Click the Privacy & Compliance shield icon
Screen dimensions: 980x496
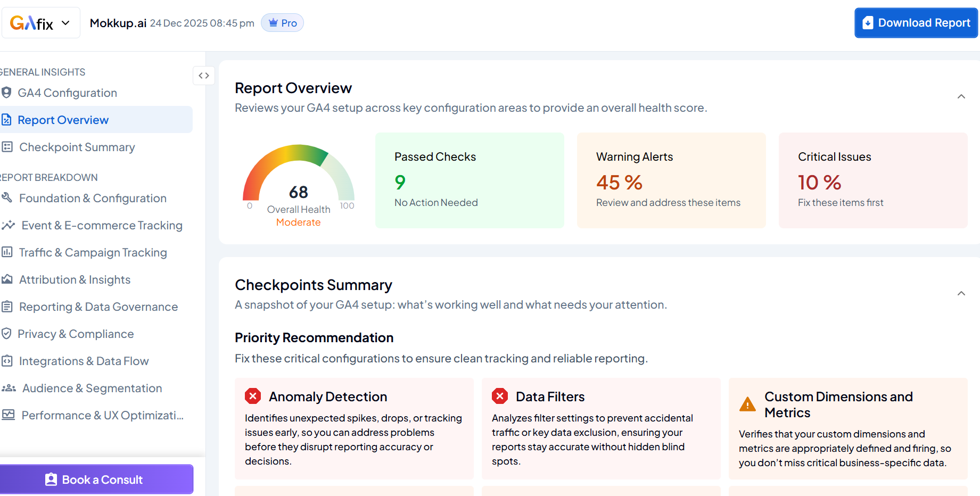(6, 334)
